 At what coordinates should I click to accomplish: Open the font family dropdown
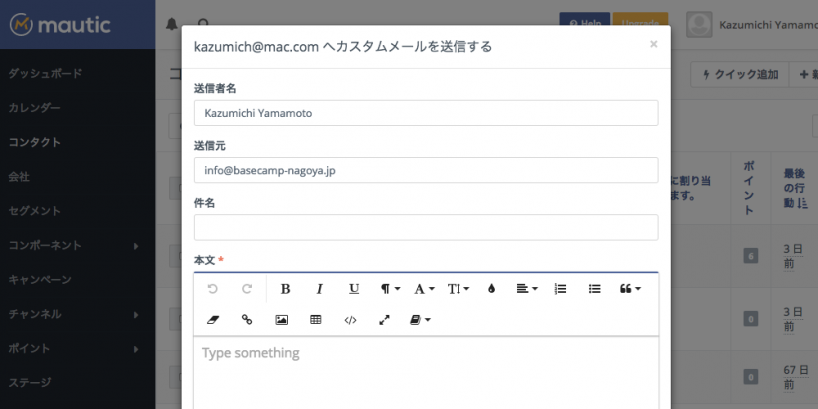coord(424,289)
